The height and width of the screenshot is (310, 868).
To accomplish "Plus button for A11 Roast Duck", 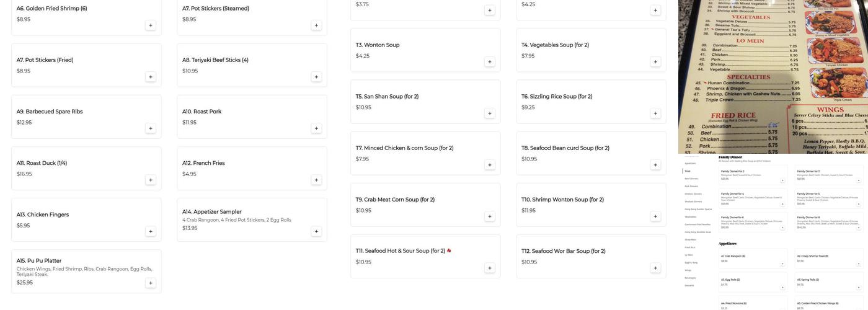I will coord(151,180).
